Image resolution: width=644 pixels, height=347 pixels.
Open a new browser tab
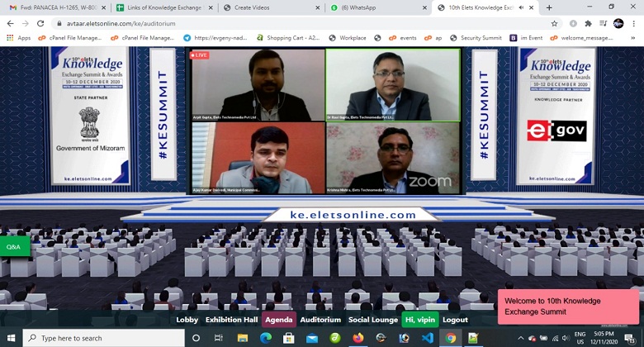pyautogui.click(x=549, y=7)
